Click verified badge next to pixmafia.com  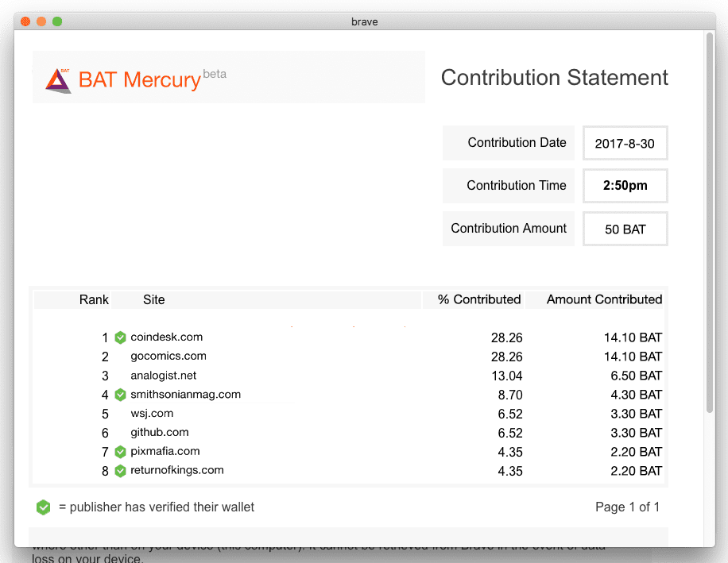click(120, 452)
